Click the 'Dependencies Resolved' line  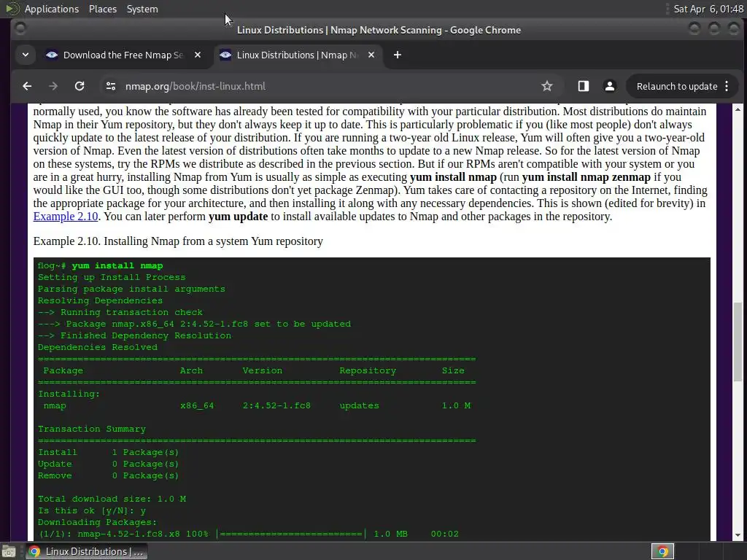click(98, 347)
